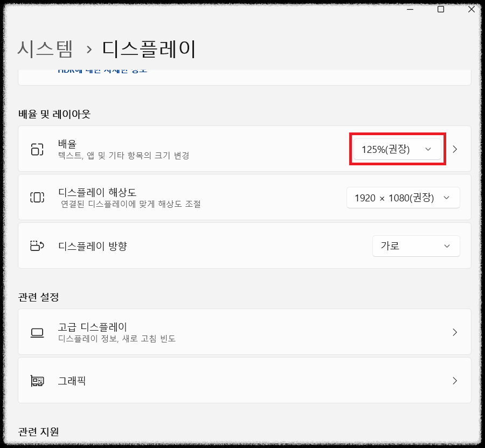This screenshot has height=448, width=485.
Task: Open the 배율 125%(권장) dropdown
Action: 397,149
